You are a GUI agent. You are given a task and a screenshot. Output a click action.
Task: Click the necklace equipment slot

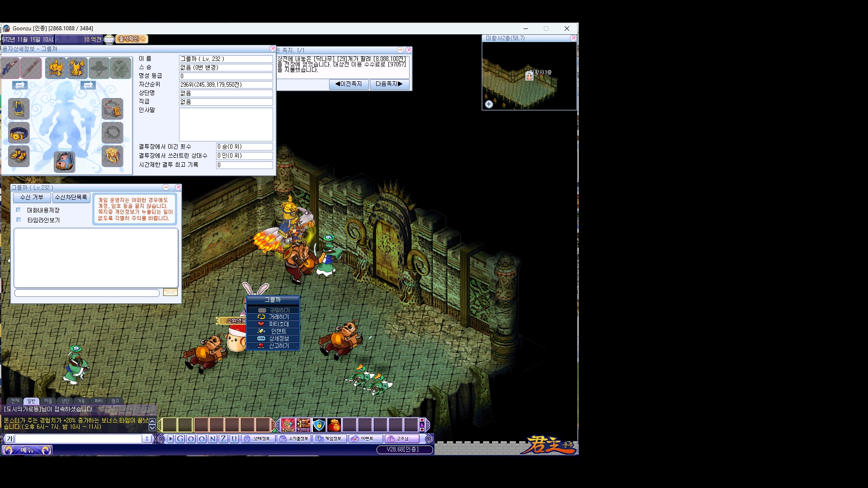(x=112, y=109)
